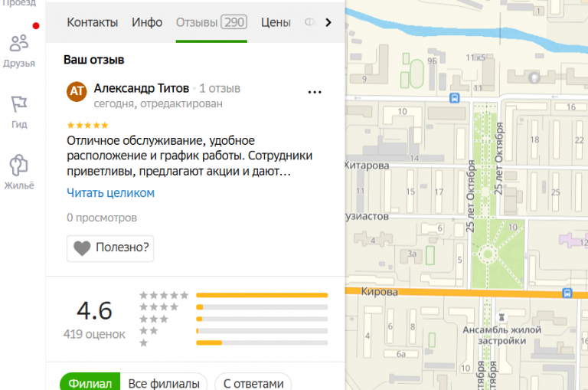
Task: Click the 4.6 rating score
Action: tap(94, 311)
